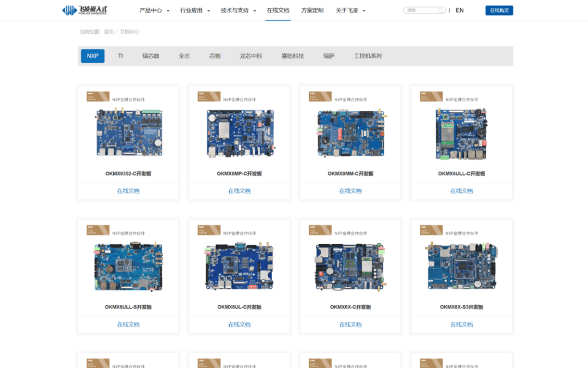The height and width of the screenshot is (368, 588).
Task: Switch to the 工控机系列 tab
Action: 368,56
